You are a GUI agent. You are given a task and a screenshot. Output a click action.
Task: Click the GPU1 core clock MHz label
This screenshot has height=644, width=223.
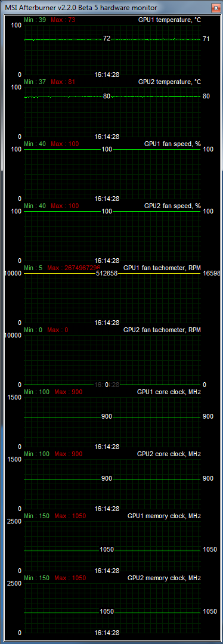169,392
